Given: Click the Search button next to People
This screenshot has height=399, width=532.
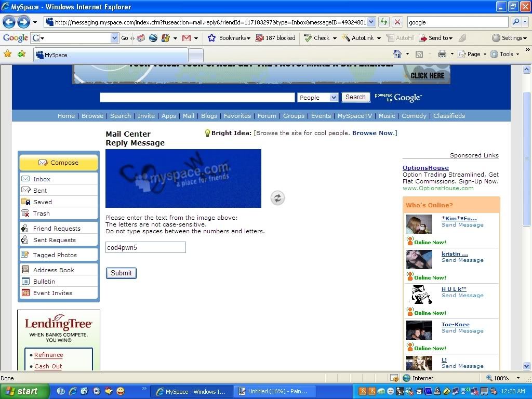Looking at the screenshot, I should 355,97.
